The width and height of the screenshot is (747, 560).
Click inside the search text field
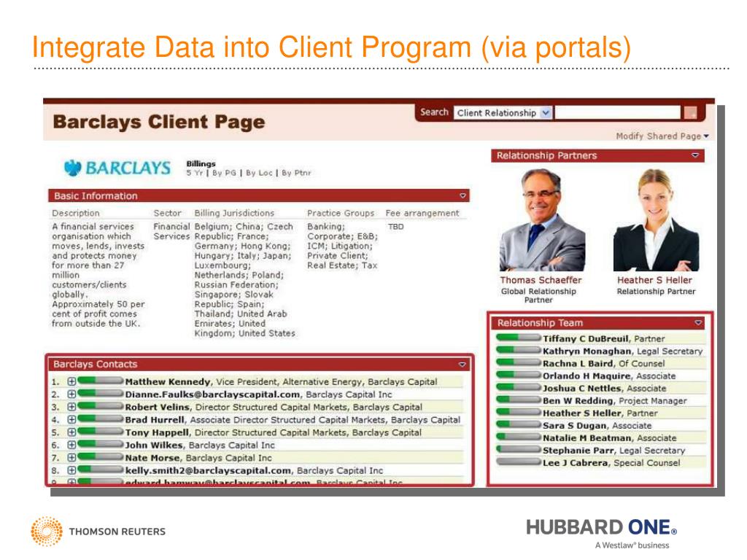tap(617, 113)
